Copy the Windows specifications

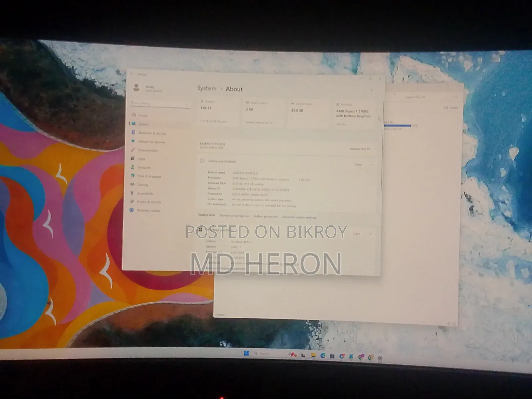coord(356,234)
